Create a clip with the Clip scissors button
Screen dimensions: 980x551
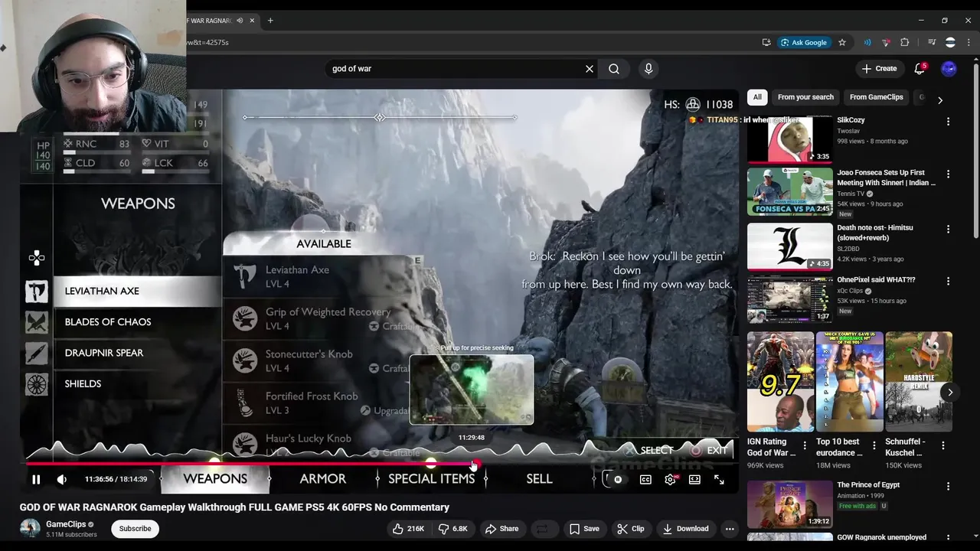[631, 529]
